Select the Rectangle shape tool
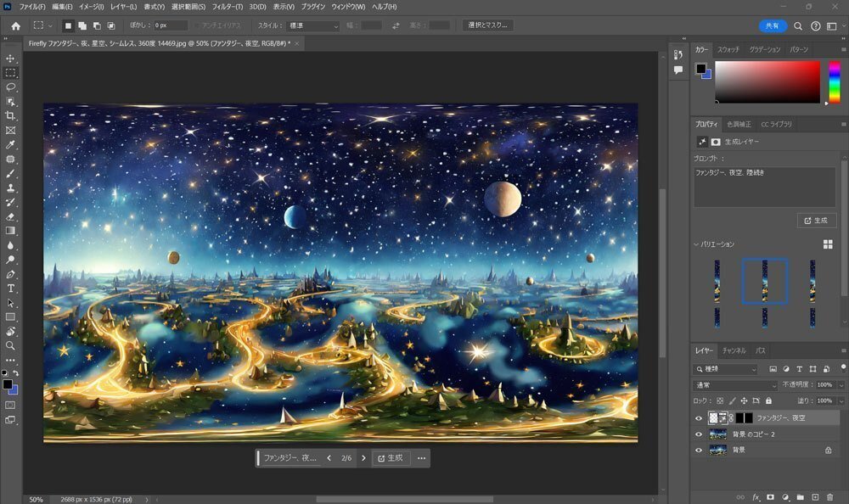 pos(10,317)
